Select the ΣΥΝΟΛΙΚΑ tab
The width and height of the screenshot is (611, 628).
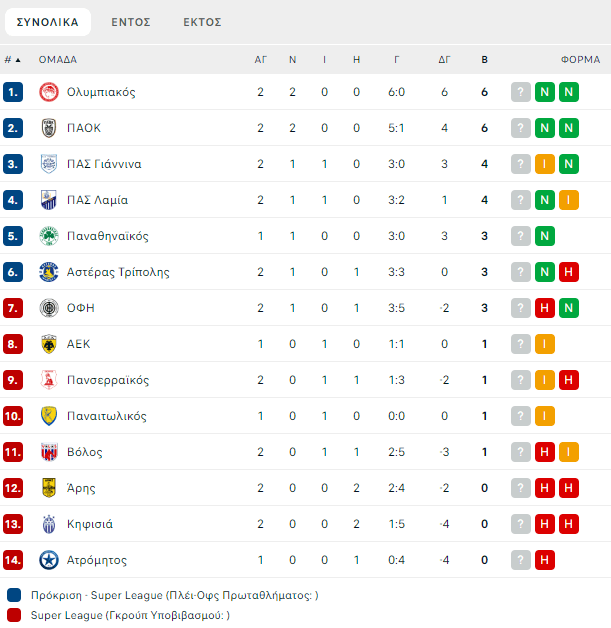[x=48, y=22]
